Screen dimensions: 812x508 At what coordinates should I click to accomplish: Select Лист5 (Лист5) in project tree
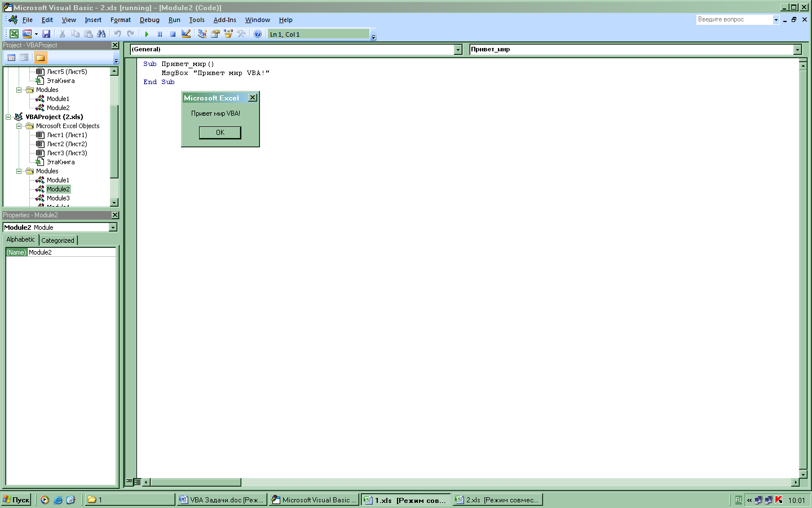click(x=67, y=72)
